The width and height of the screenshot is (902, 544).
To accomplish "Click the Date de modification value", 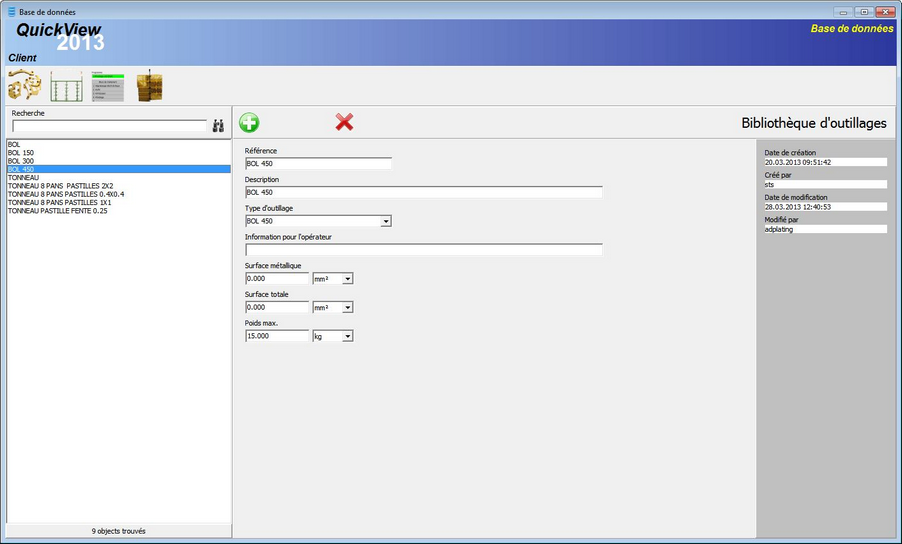I will [825, 206].
